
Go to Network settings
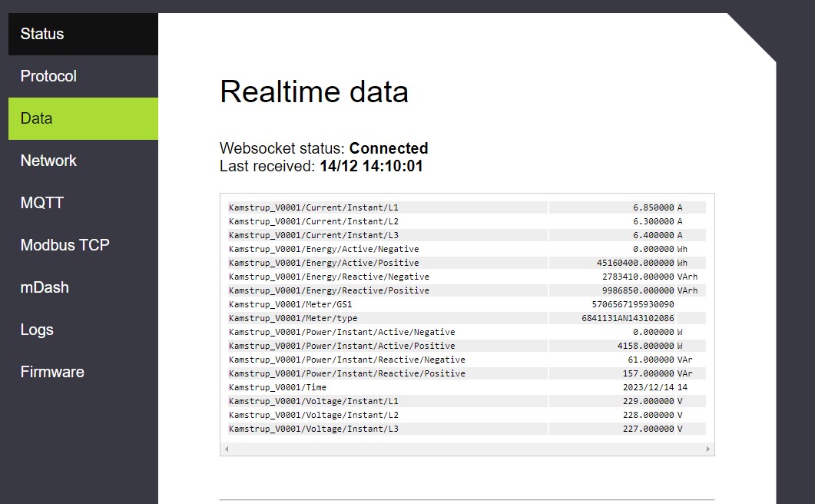pyautogui.click(x=83, y=161)
